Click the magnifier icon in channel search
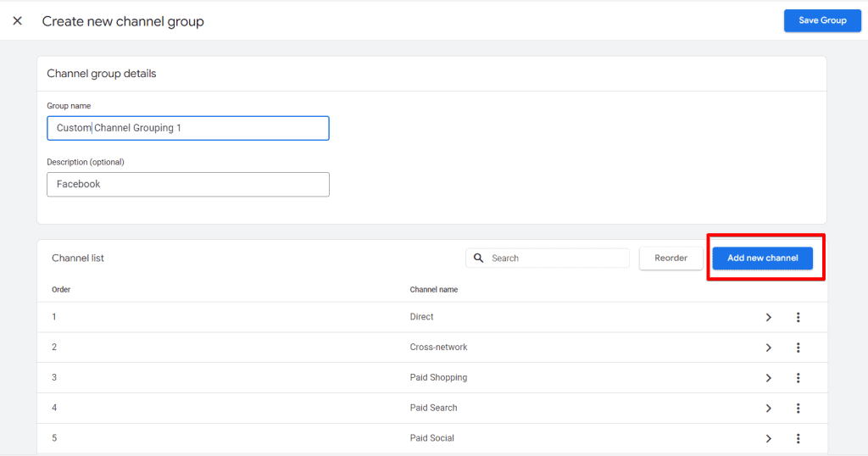Image resolution: width=868 pixels, height=456 pixels. coord(479,259)
